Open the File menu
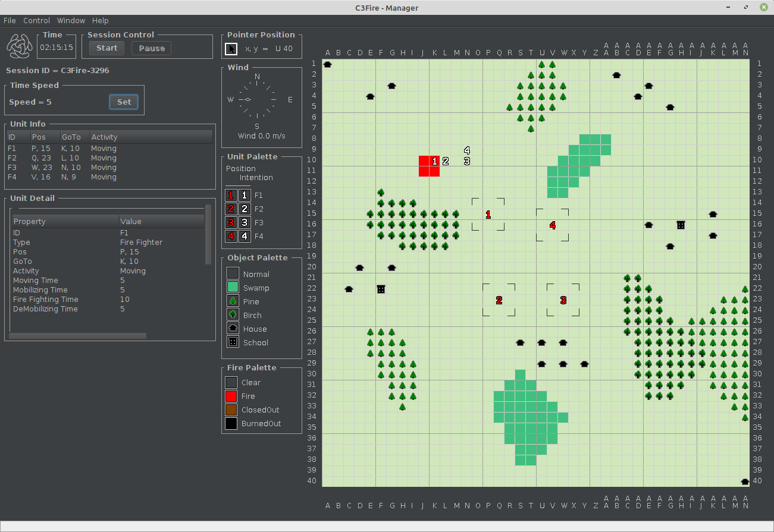 tap(10, 20)
